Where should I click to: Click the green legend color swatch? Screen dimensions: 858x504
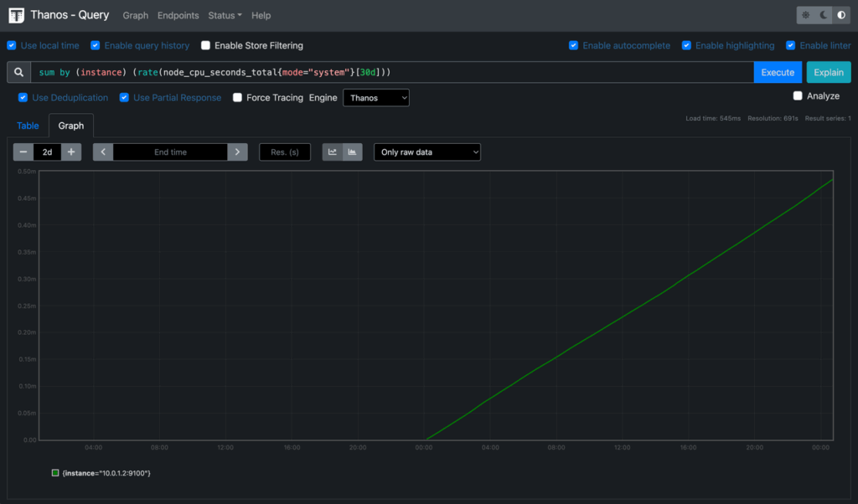tap(55, 473)
